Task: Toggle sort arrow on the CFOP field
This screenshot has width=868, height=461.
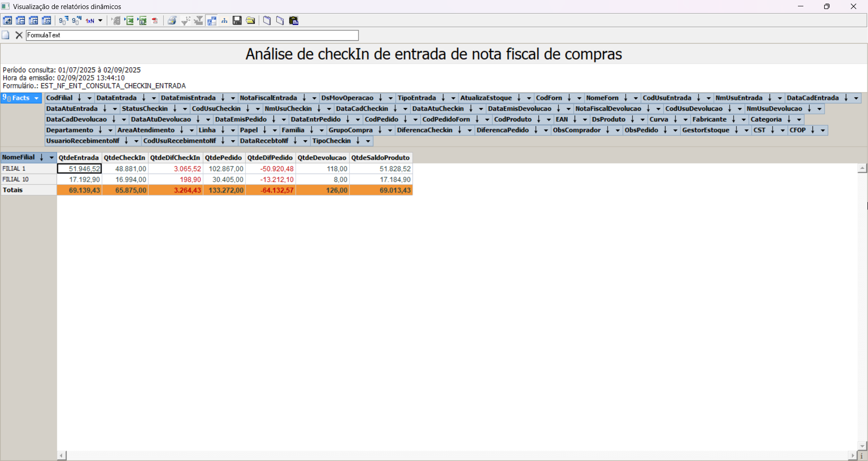Action: [813, 131]
